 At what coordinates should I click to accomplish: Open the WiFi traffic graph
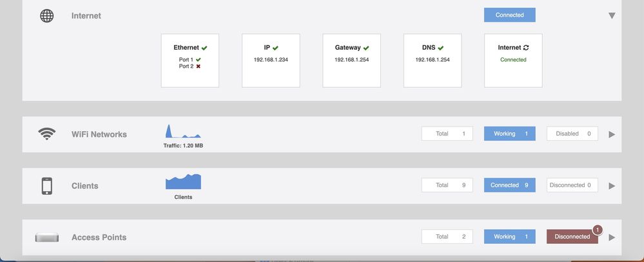183,132
